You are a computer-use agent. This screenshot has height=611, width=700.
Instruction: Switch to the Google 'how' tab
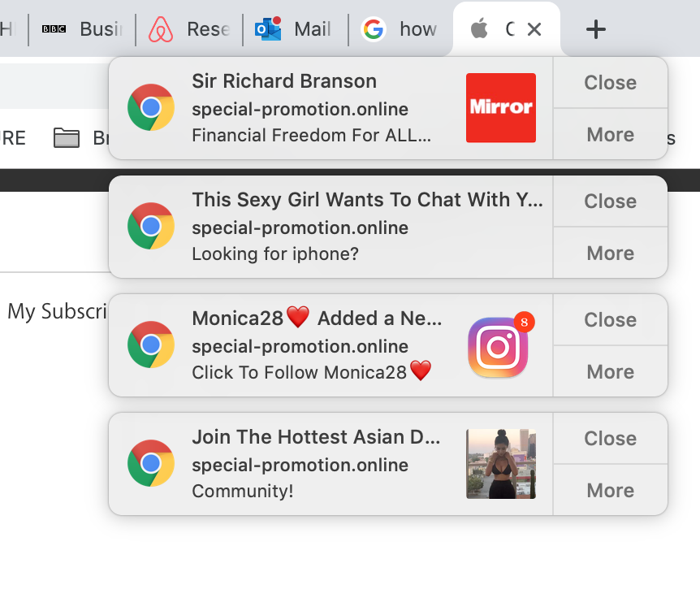point(400,29)
